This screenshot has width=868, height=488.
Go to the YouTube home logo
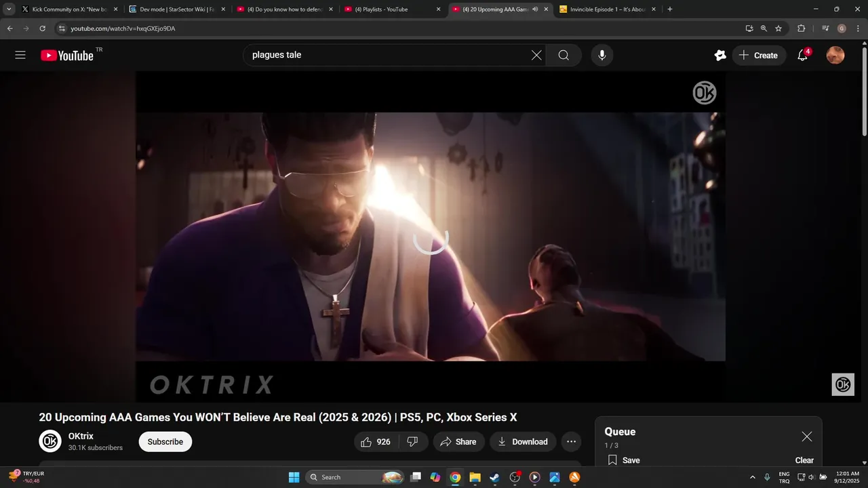coord(67,56)
